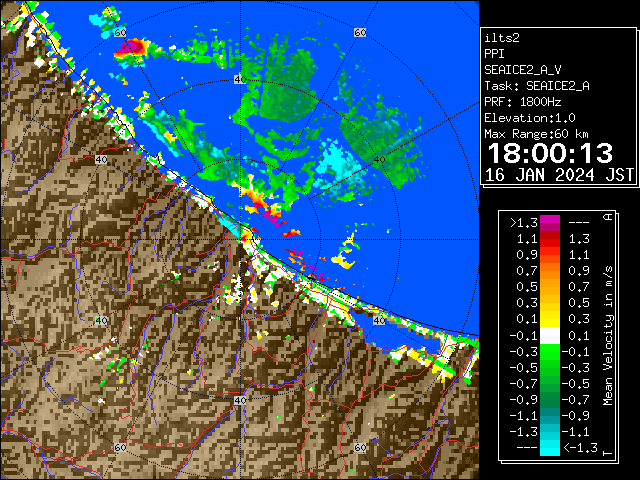Click the "60" ring label in the northeast

(360, 32)
